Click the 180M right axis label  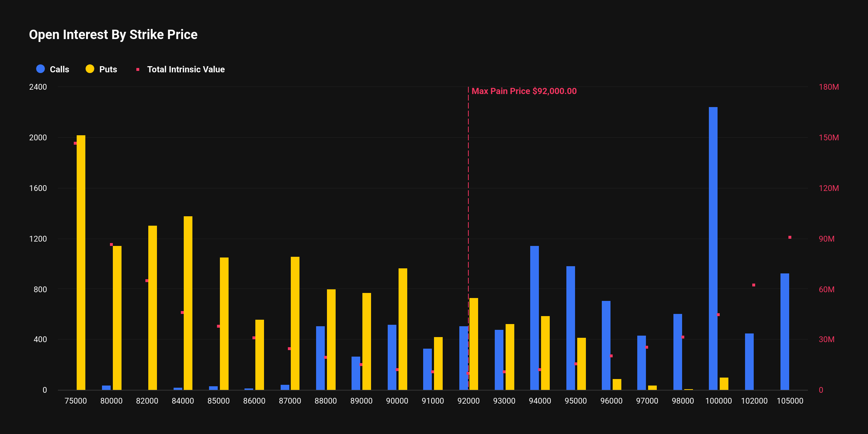(829, 87)
